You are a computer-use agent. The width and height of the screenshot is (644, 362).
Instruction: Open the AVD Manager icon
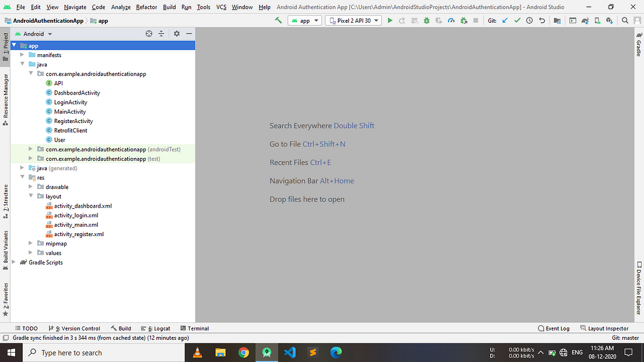coord(597,20)
